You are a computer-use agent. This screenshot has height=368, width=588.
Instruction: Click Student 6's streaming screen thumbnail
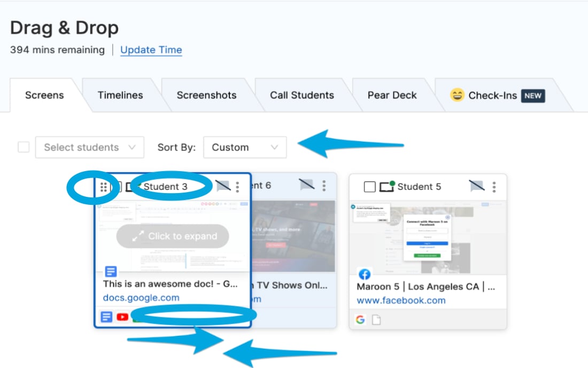click(293, 236)
